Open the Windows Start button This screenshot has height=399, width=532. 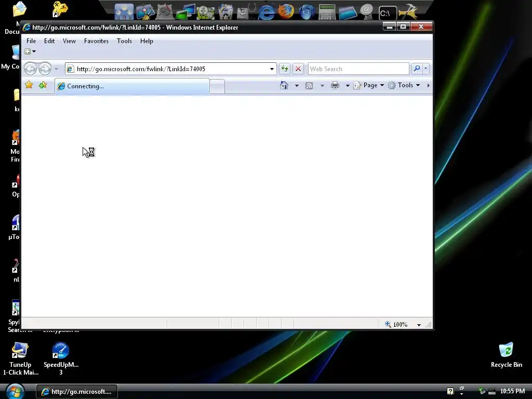[x=15, y=391]
